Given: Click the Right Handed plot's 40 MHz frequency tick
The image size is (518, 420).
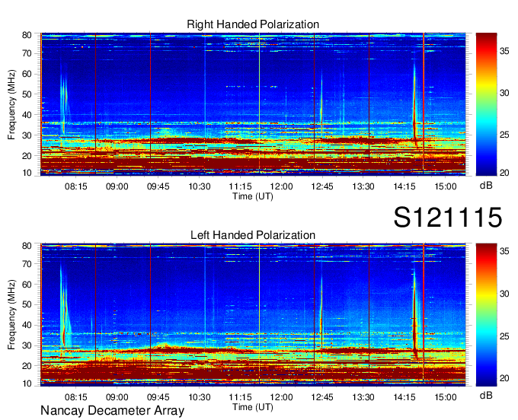Looking at the screenshot, I should [x=27, y=115].
